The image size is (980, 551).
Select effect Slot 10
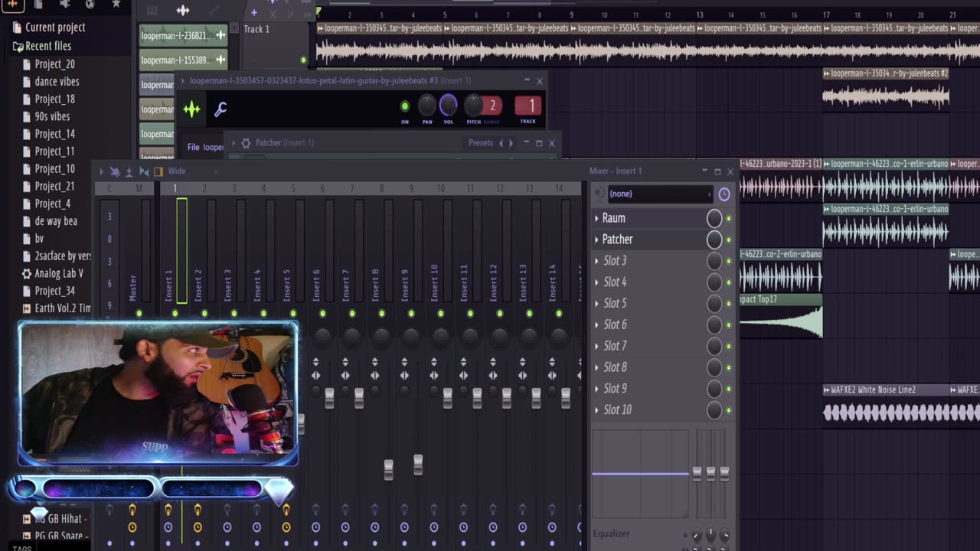click(617, 410)
